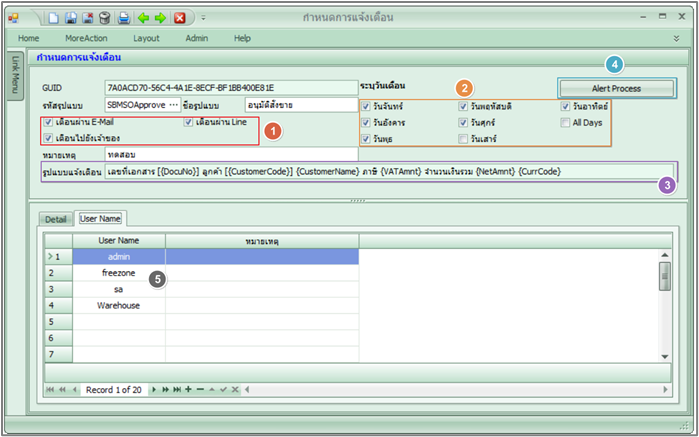
Task: Click the New document icon in toolbar
Action: pyautogui.click(x=53, y=18)
